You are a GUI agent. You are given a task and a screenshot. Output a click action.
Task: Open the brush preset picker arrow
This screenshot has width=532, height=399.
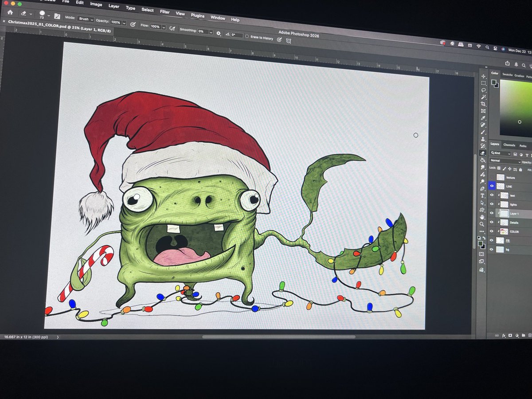(49, 15)
